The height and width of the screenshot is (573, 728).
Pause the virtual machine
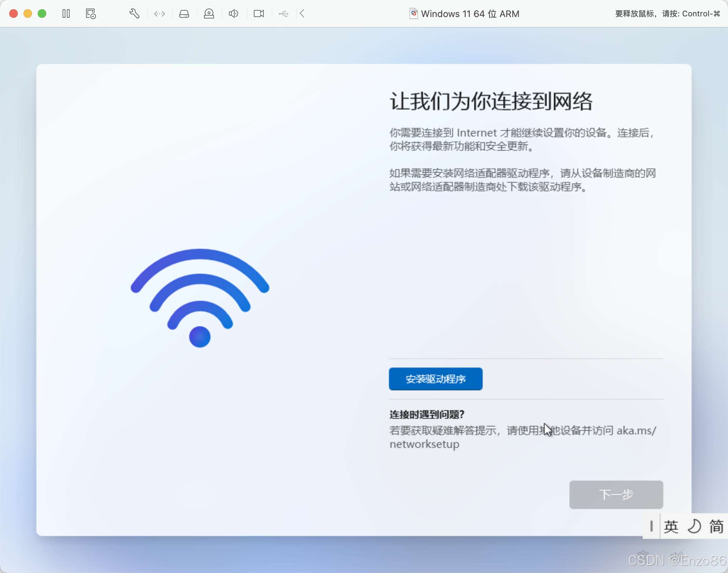click(66, 14)
